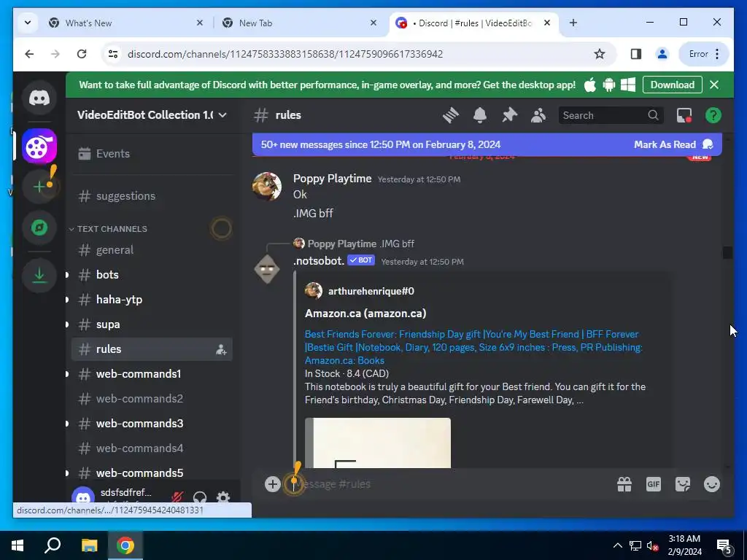This screenshot has height=560, width=747.
Task: Click the Add a Server plus icon
Action: (x=39, y=186)
